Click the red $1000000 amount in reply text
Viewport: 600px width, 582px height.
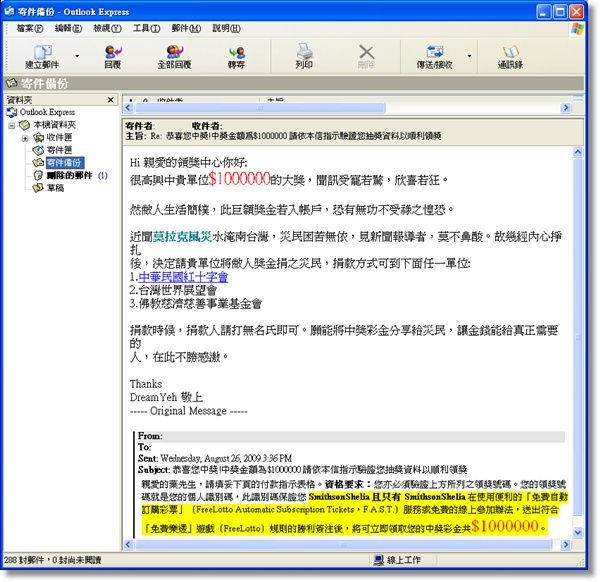pos(239,178)
